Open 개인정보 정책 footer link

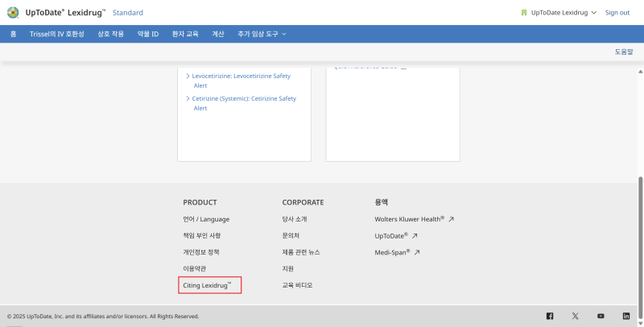[200, 252]
